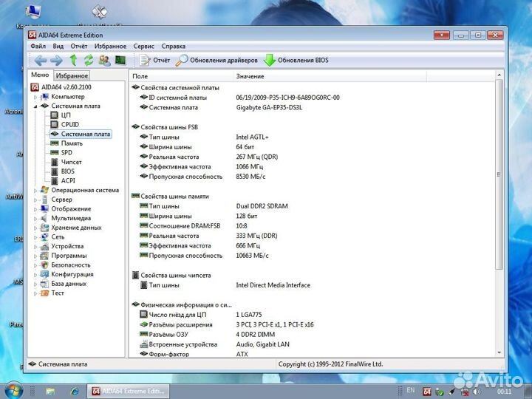Select 267 МГц (QDR) value
This screenshot has height=399, width=532.
point(257,157)
